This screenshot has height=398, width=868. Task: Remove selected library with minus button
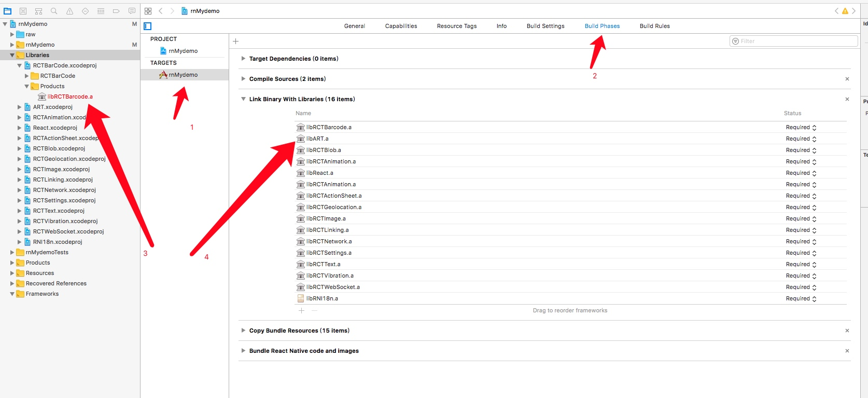click(314, 310)
